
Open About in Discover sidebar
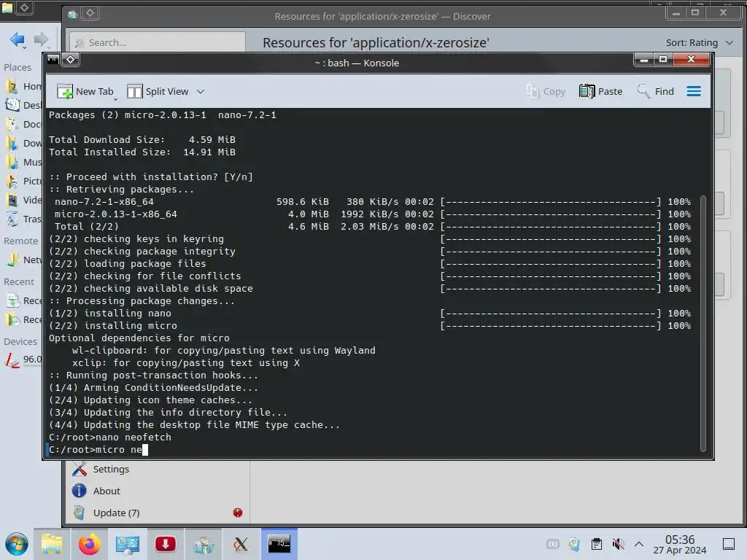click(158, 491)
